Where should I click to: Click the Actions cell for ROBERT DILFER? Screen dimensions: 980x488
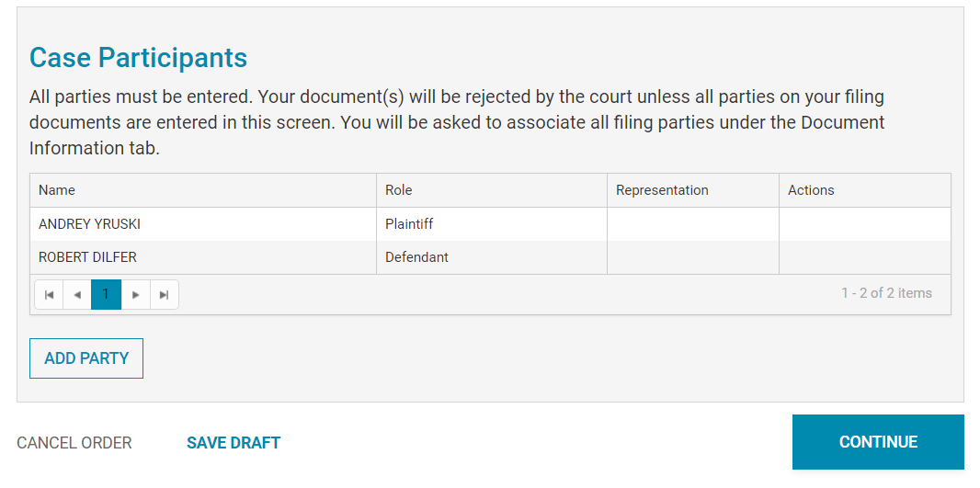click(x=864, y=257)
